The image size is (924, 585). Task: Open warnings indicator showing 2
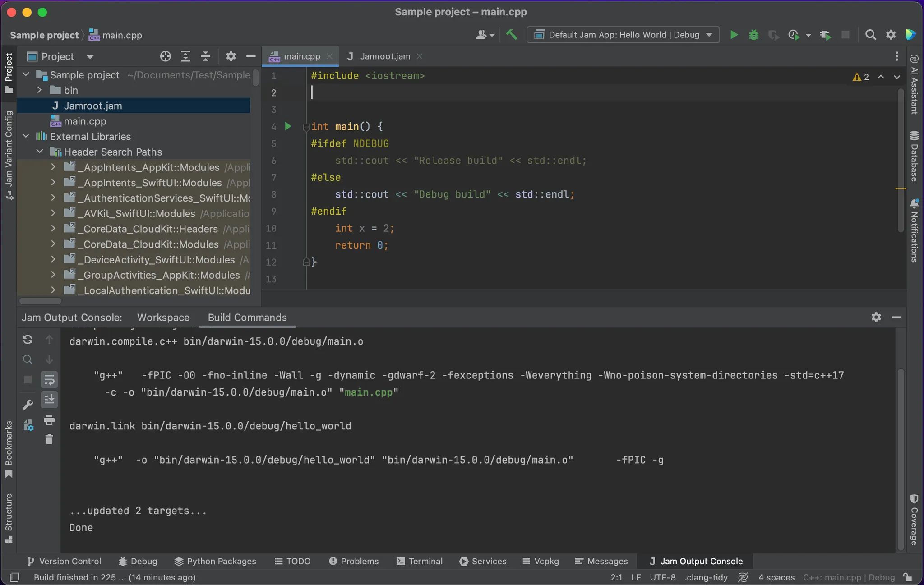tap(861, 77)
